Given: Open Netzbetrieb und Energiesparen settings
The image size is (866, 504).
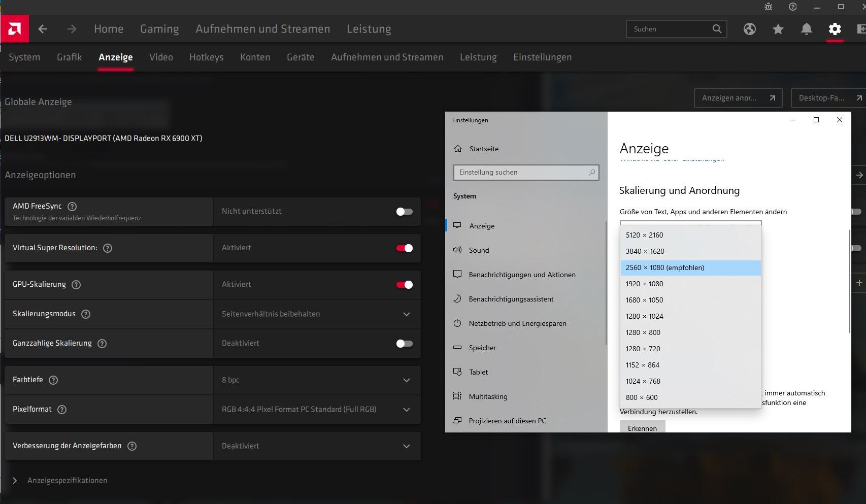Looking at the screenshot, I should point(518,323).
